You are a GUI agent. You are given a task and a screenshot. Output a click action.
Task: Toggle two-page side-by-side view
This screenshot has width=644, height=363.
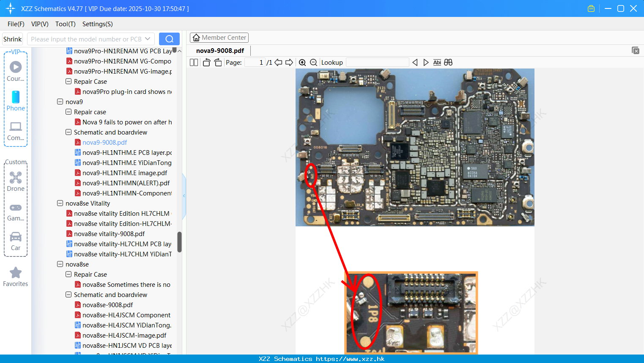tap(194, 62)
